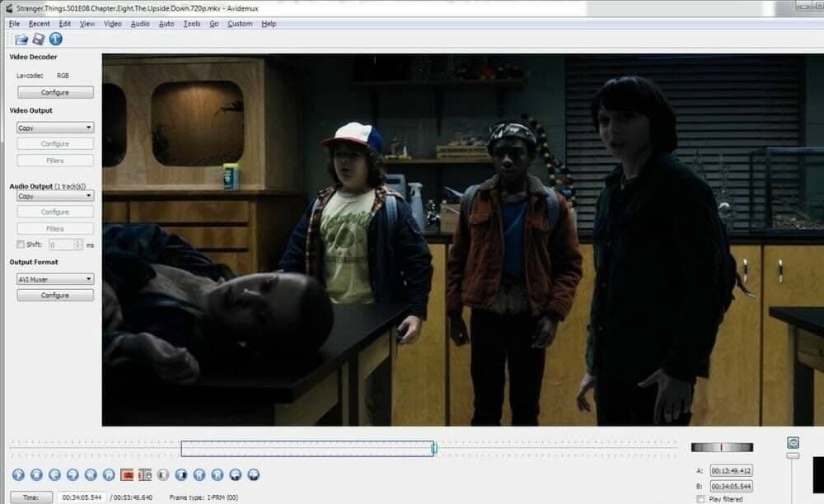Search previous black frame icon
This screenshot has width=824, height=504.
(163, 474)
